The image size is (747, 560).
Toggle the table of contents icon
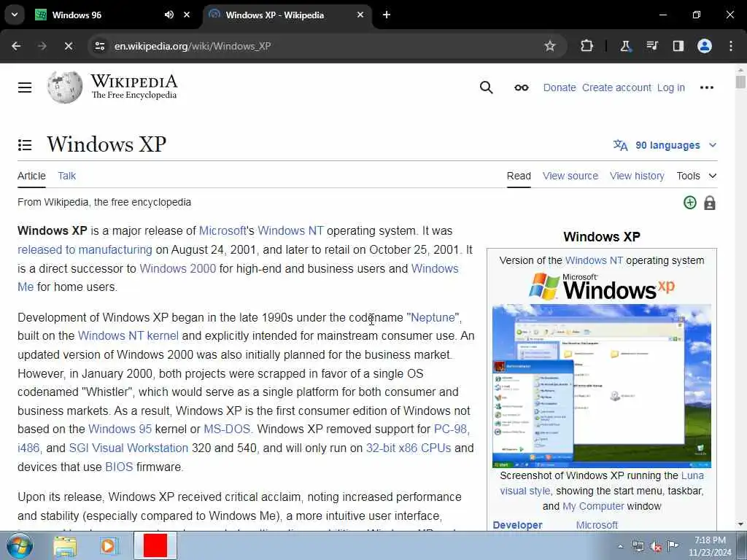click(25, 145)
